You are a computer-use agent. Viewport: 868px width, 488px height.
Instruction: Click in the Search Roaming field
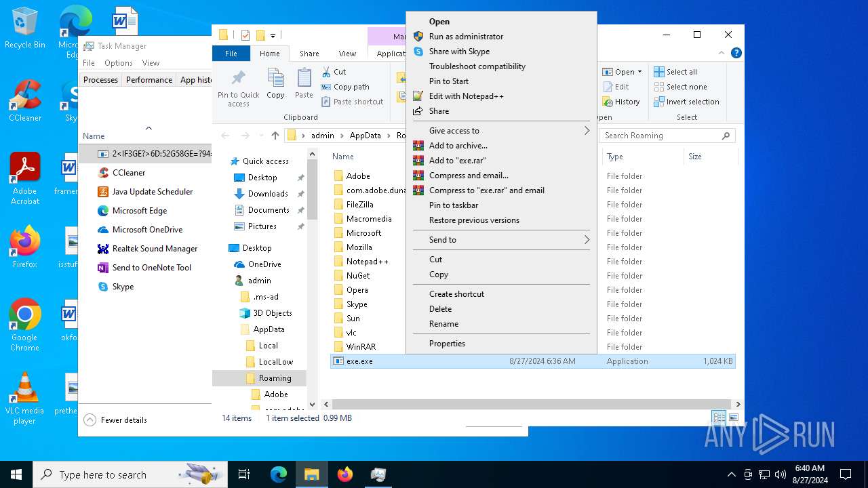(x=667, y=136)
